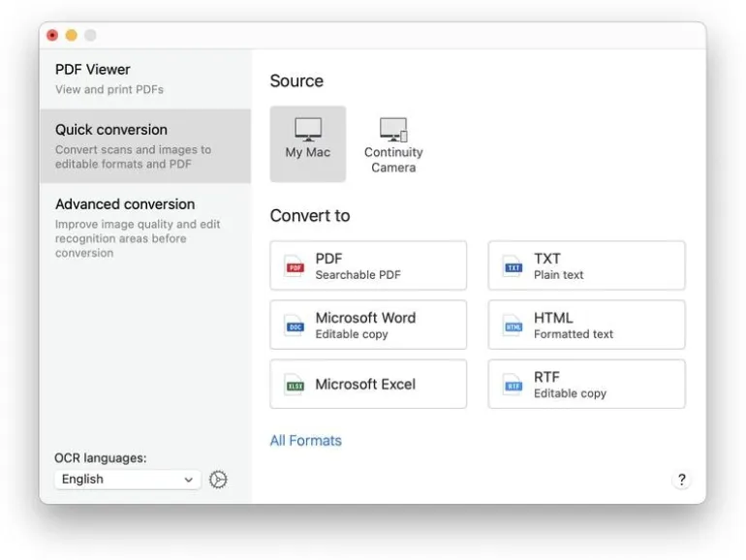Convert to Microsoft Word editable copy
The width and height of the screenshot is (746, 560).
tap(368, 325)
